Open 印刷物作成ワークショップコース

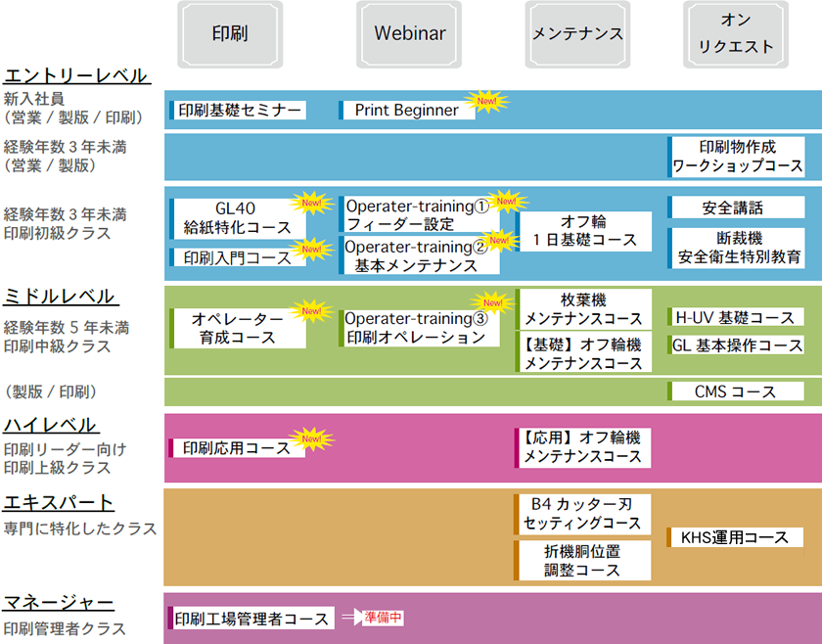coord(736,157)
